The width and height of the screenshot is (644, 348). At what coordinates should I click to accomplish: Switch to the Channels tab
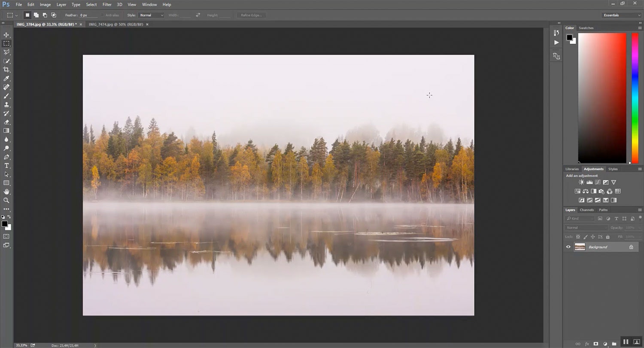tap(586, 210)
